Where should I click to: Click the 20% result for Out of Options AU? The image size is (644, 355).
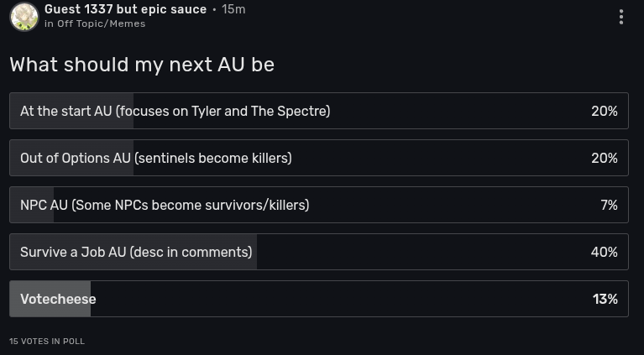[604, 158]
